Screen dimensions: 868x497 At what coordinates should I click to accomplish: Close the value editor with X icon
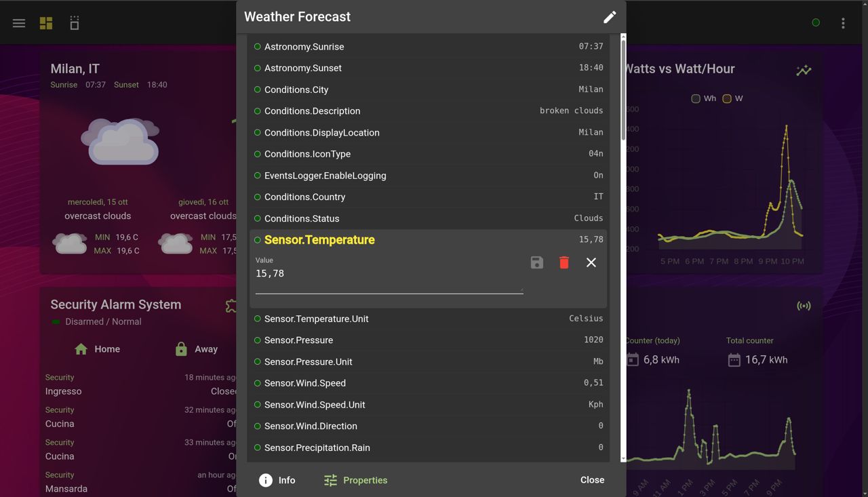591,262
